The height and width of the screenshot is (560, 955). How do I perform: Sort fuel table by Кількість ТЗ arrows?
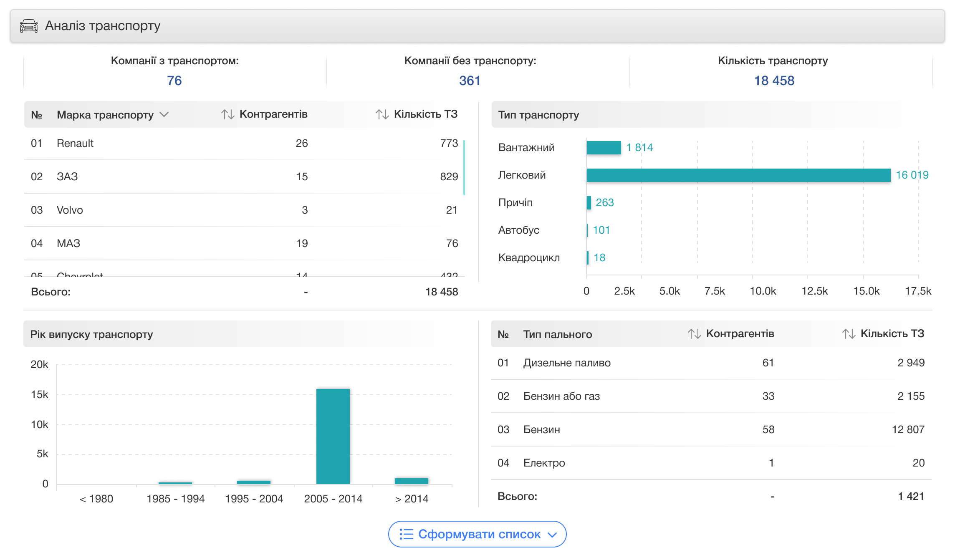[849, 334]
